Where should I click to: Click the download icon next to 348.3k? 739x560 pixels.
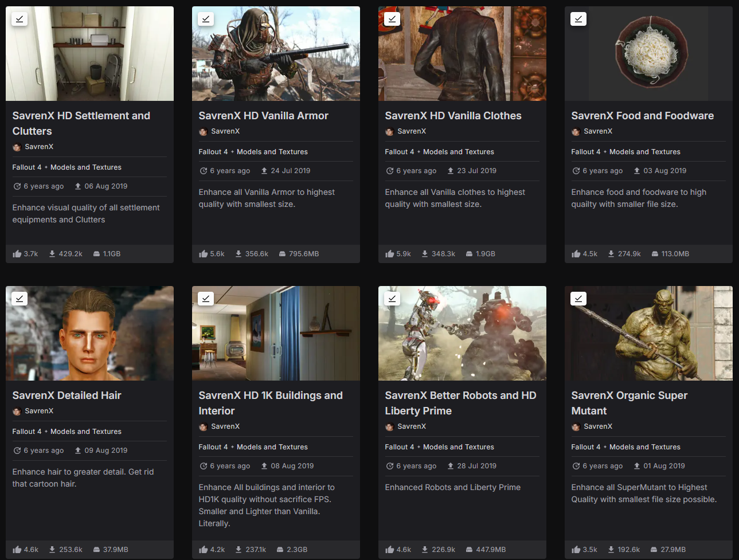coord(425,253)
